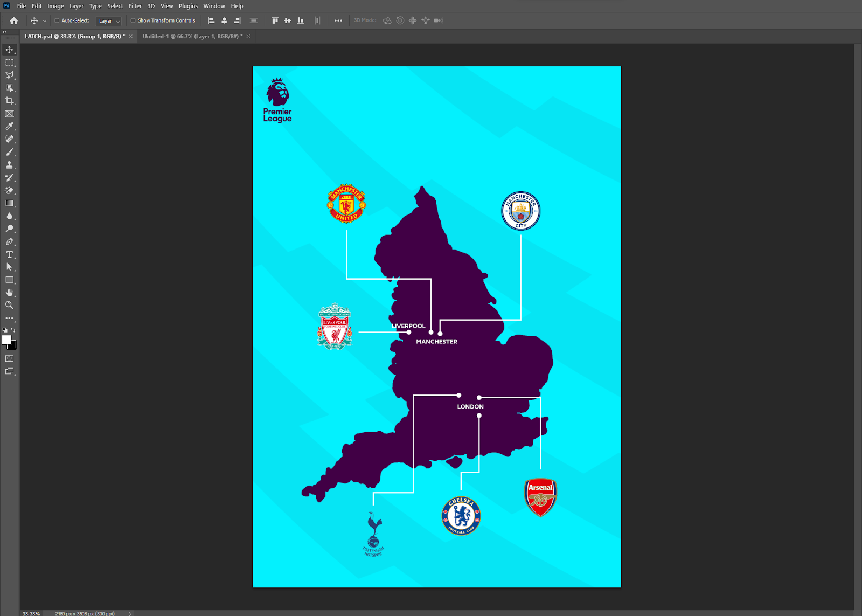Select the Blur tool

(10, 216)
